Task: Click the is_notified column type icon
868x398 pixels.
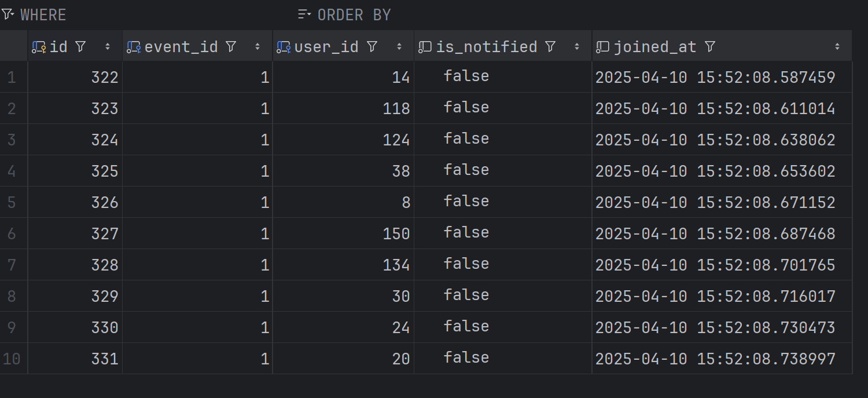Action: pyautogui.click(x=425, y=47)
